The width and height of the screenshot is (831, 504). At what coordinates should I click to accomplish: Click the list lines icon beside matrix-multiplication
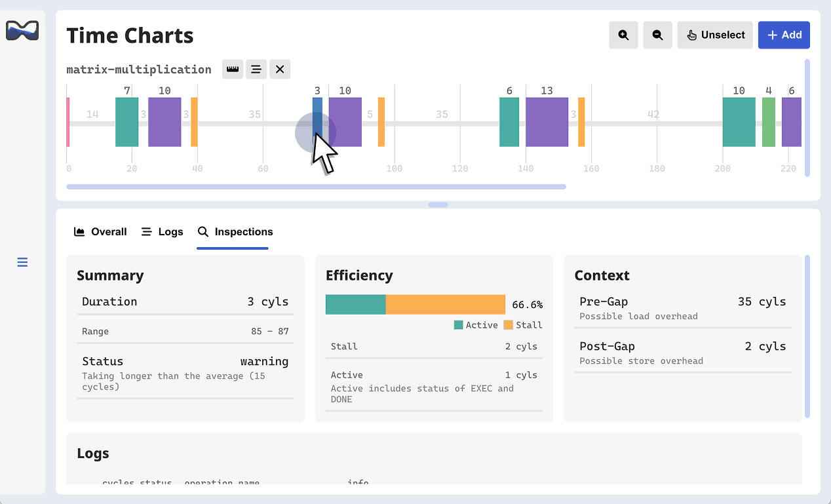point(256,69)
